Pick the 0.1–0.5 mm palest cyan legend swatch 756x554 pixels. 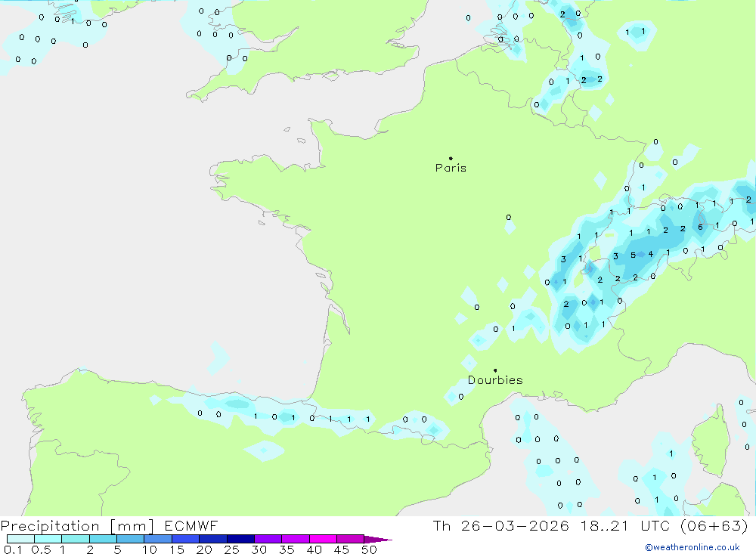[x=20, y=539]
